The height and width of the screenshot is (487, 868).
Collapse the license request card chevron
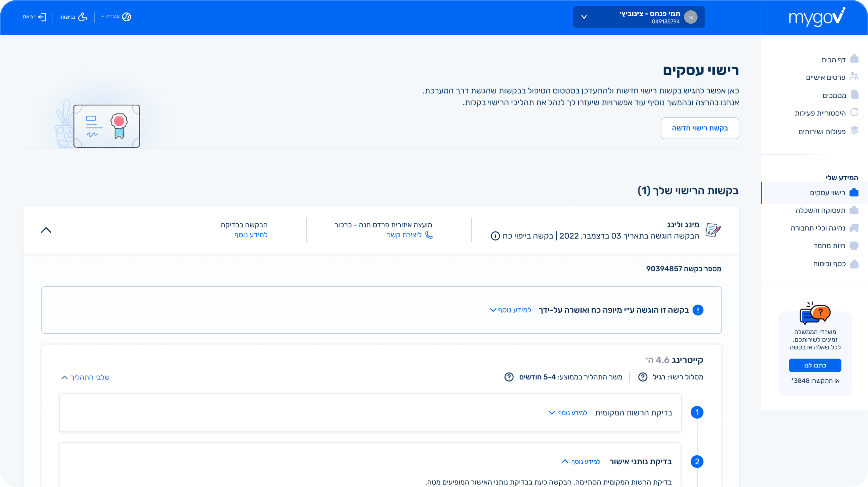tap(46, 230)
